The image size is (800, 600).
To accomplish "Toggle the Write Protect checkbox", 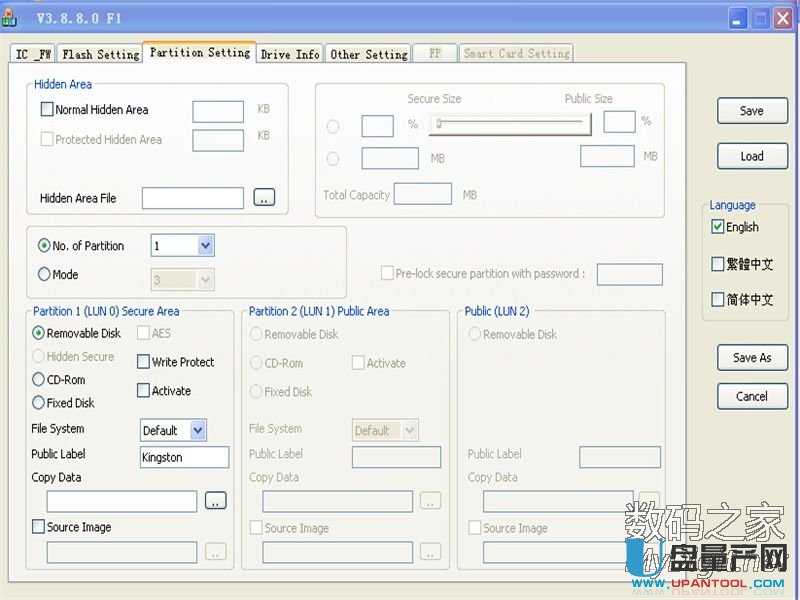I will pos(143,362).
